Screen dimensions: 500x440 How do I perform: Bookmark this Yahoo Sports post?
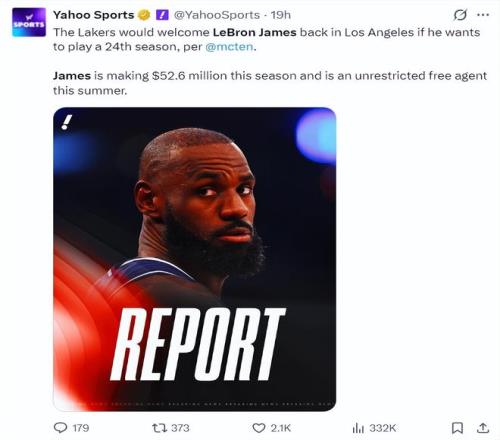click(x=457, y=428)
